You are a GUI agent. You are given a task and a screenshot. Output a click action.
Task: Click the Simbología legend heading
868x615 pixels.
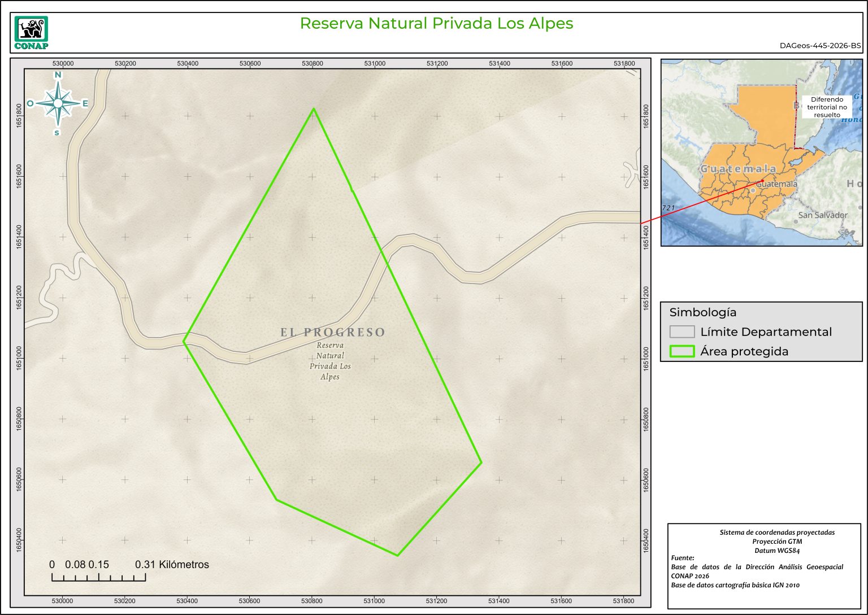[702, 312]
